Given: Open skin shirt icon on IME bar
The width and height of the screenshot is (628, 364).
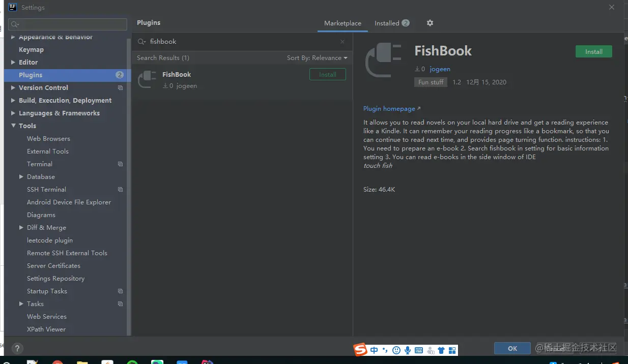Looking at the screenshot, I should 441,350.
